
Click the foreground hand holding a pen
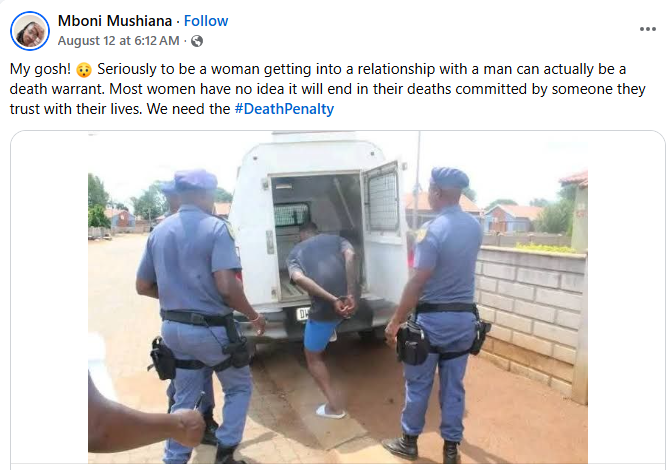[x=147, y=419]
